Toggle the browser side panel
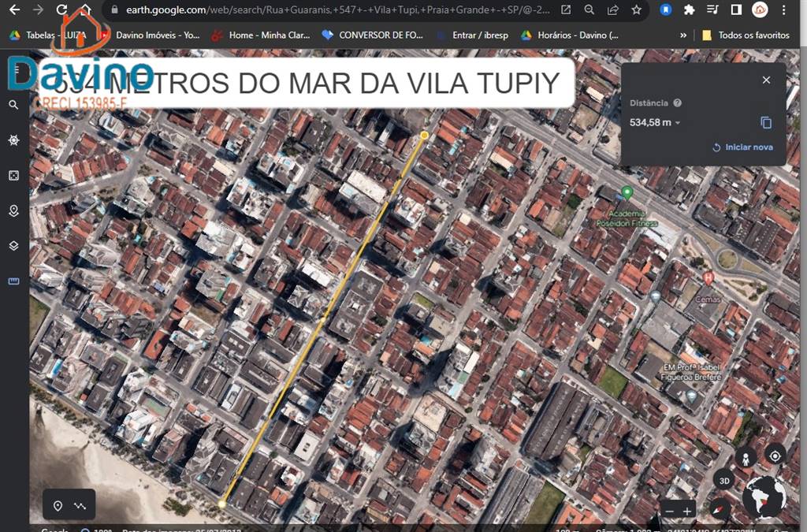This screenshot has width=807, height=532. pos(737,9)
